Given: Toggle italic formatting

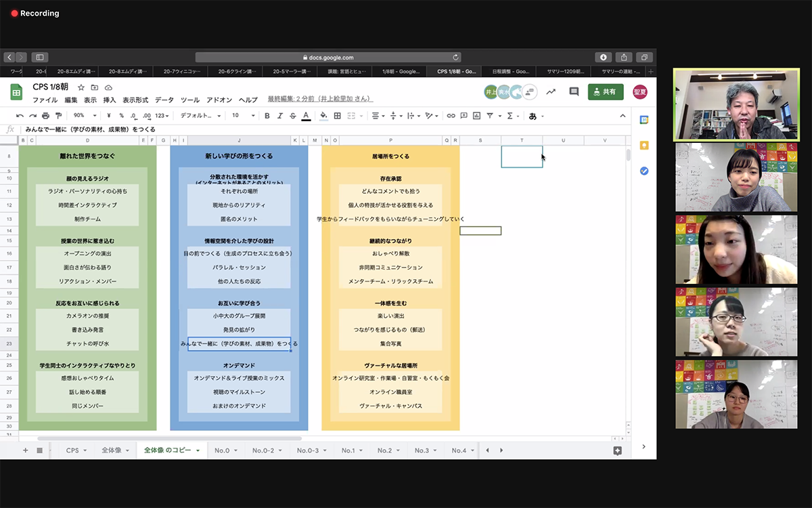Looking at the screenshot, I should click(x=280, y=116).
